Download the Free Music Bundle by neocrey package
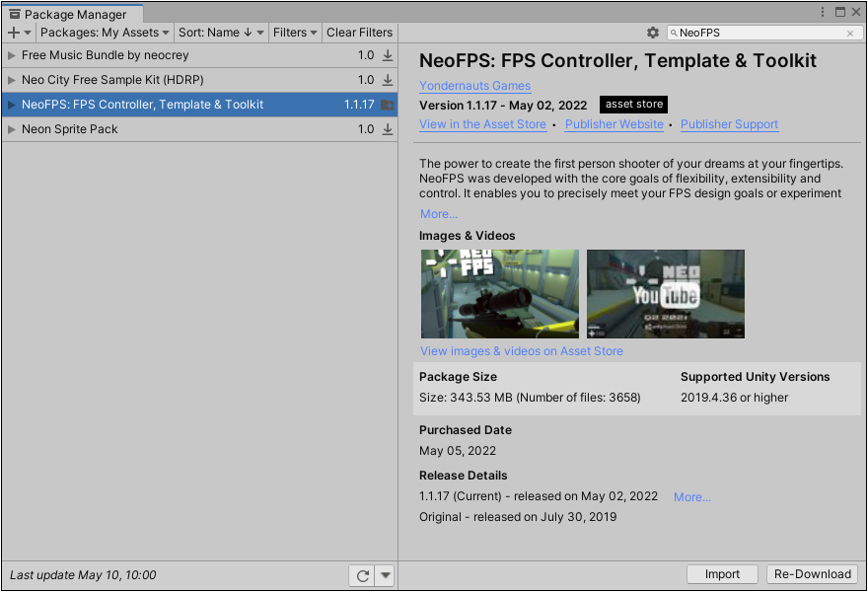This screenshot has height=592, width=868. click(x=386, y=55)
